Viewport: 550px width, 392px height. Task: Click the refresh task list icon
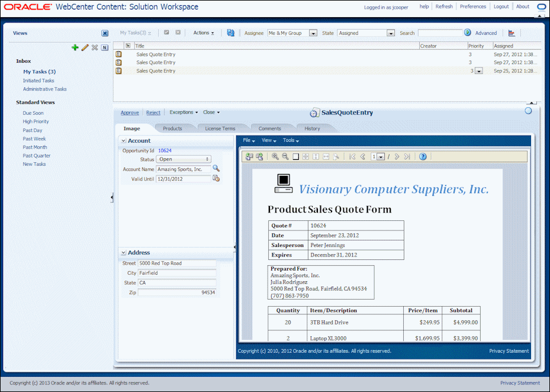[x=230, y=33]
